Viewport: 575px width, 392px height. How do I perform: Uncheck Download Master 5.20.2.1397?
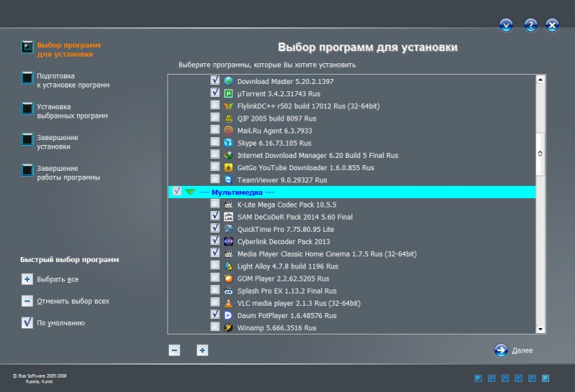point(215,80)
